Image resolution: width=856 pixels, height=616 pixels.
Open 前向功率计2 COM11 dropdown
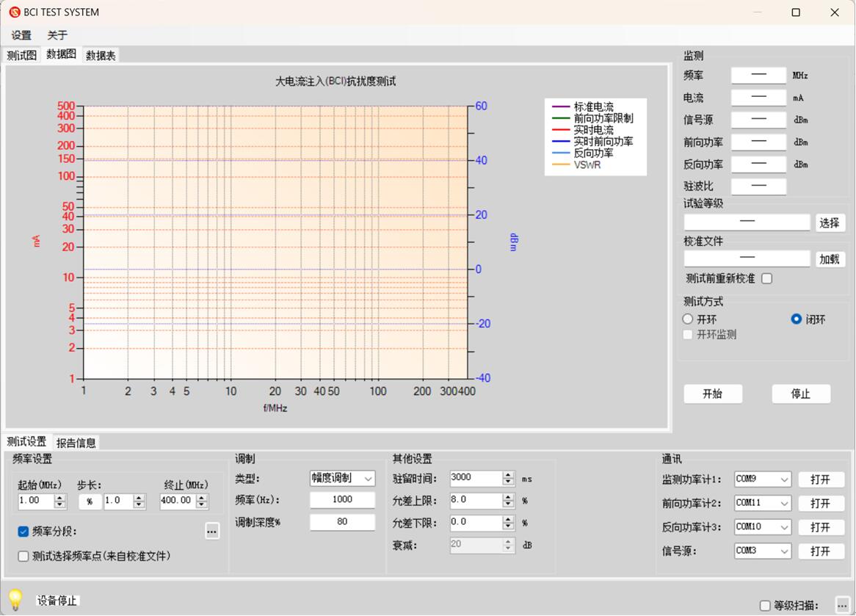pos(763,503)
